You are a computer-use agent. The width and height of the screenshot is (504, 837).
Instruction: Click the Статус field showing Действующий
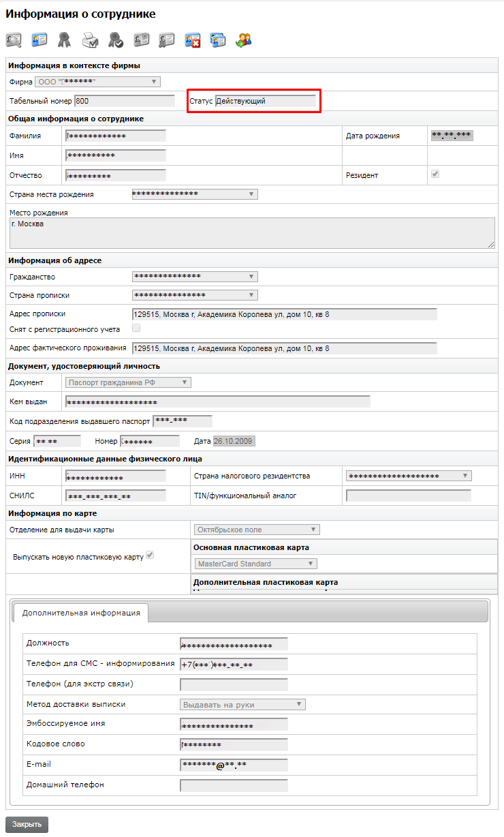point(266,101)
